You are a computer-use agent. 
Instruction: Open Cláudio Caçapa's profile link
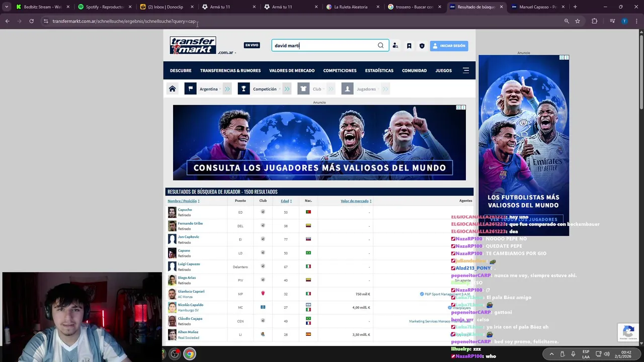190,318
